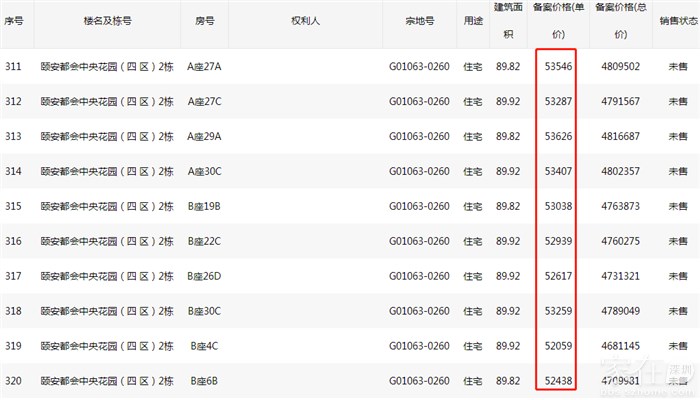
Task: Click the 楼名及栋号 column header
Action: click(x=106, y=20)
